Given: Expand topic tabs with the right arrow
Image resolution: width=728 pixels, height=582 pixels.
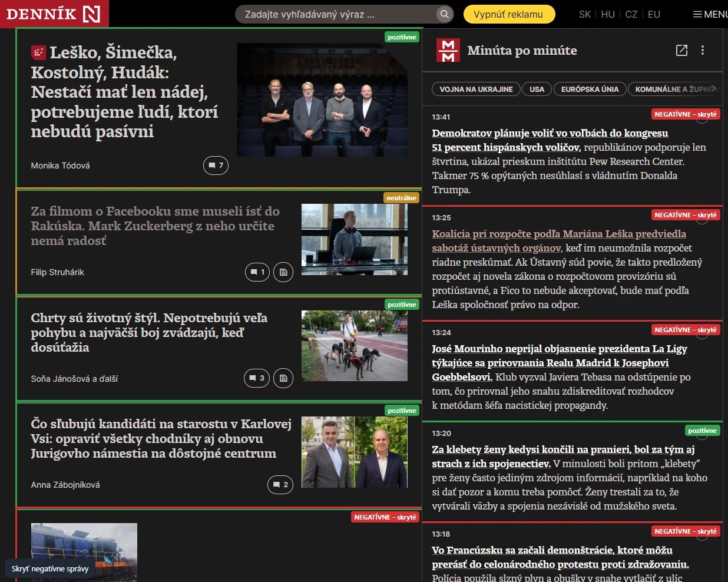Looking at the screenshot, I should click(714, 89).
